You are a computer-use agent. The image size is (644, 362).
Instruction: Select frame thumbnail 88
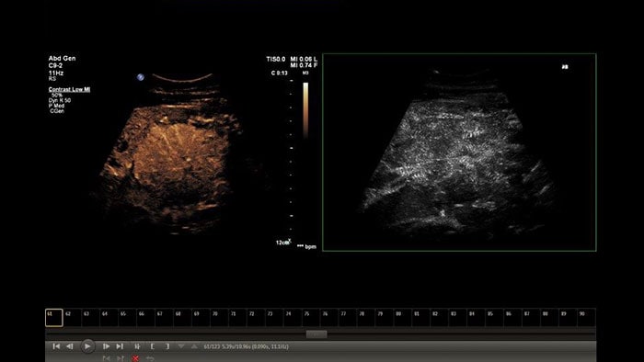coord(549,318)
